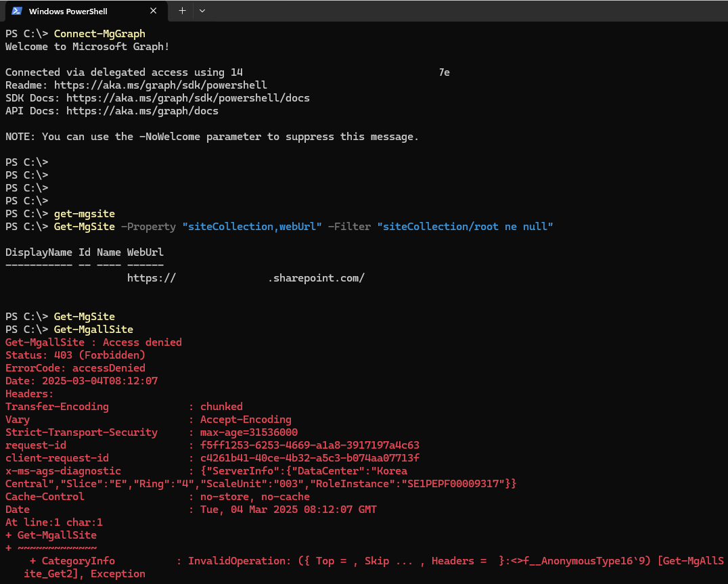The width and height of the screenshot is (728, 584).
Task: Open the SDK Docs powershell/docs URL
Action: pyautogui.click(x=187, y=98)
